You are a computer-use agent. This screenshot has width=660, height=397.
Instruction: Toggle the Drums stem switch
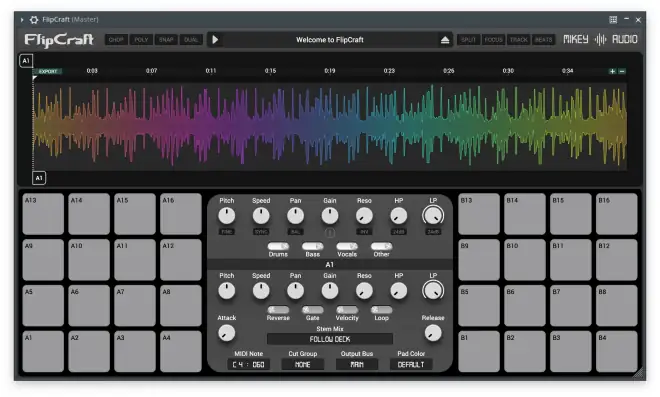coord(278,246)
